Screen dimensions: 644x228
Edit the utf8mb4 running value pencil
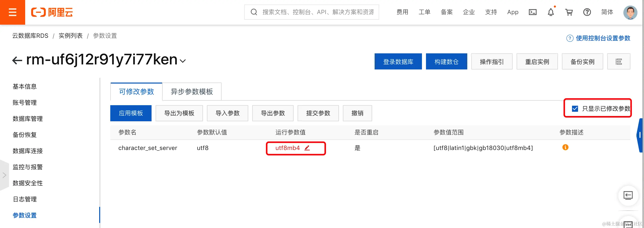coord(307,148)
